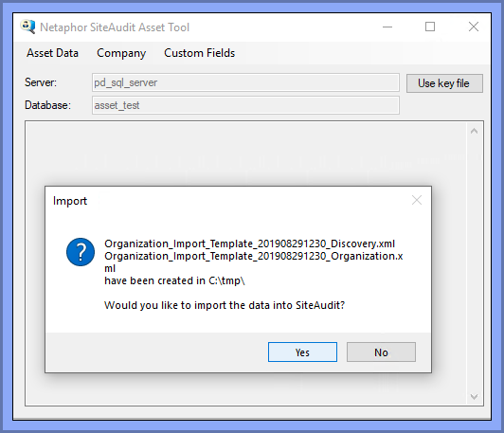Decline the import with No
The height and width of the screenshot is (433, 504).
pos(381,352)
